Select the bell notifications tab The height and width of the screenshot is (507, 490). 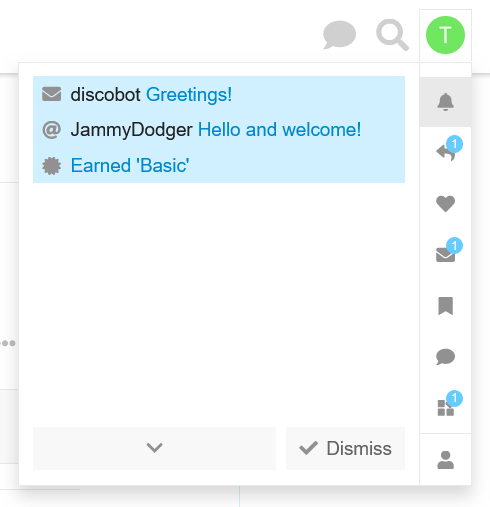[x=445, y=102]
